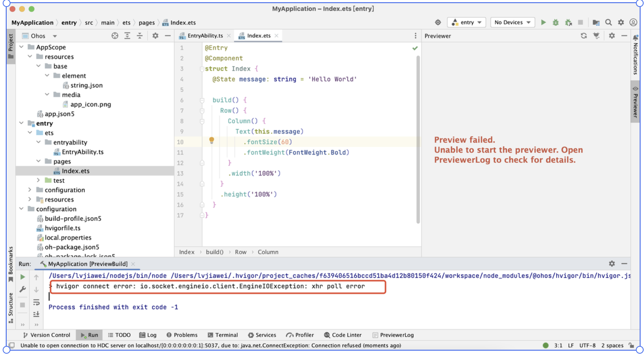Collapse the entryability folder
Screen dimensions: 644x356
[x=39, y=142]
